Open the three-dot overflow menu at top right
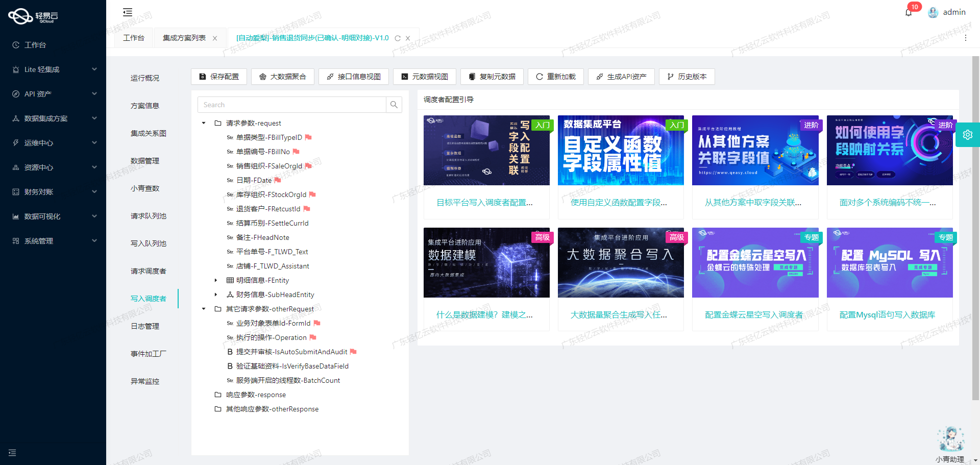Screen dimensions: 980x465 (966, 38)
